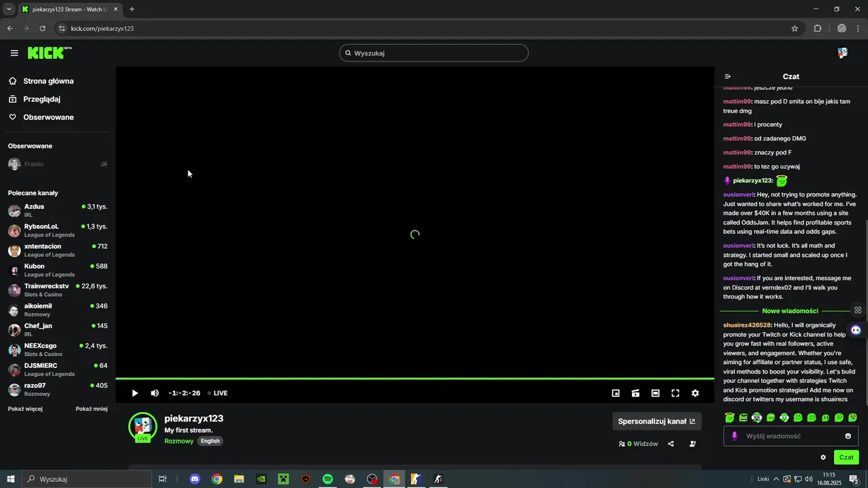Image resolution: width=868 pixels, height=488 pixels.
Task: Open a new Chrome tab
Action: [x=132, y=9]
